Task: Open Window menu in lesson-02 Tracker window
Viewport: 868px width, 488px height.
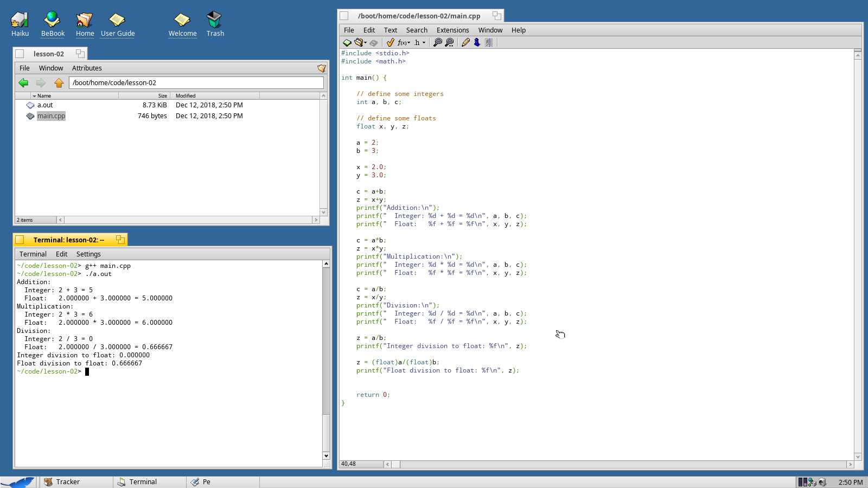Action: coord(51,68)
